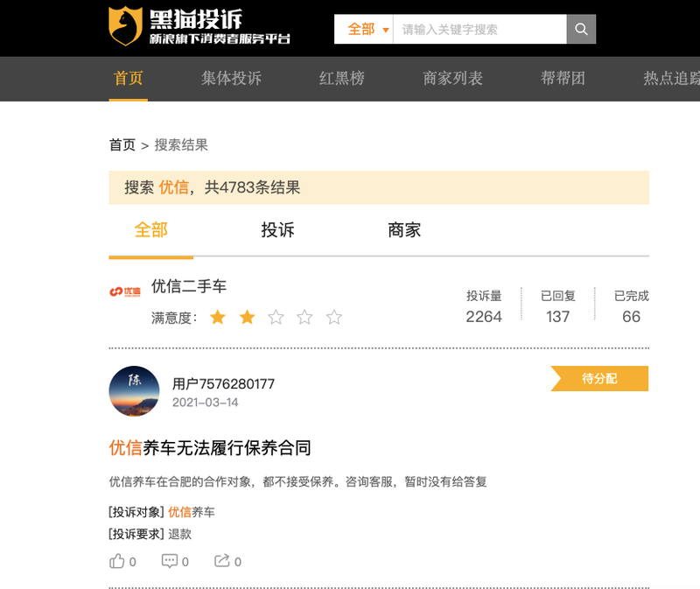This screenshot has height=589, width=700.
Task: Open the 全部 search category dropdown
Action: (x=367, y=30)
